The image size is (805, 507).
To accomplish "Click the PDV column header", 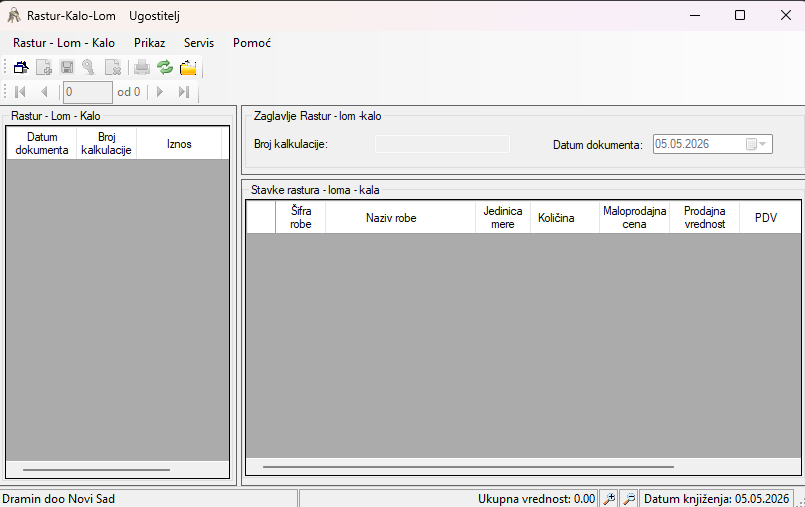I will coord(770,218).
